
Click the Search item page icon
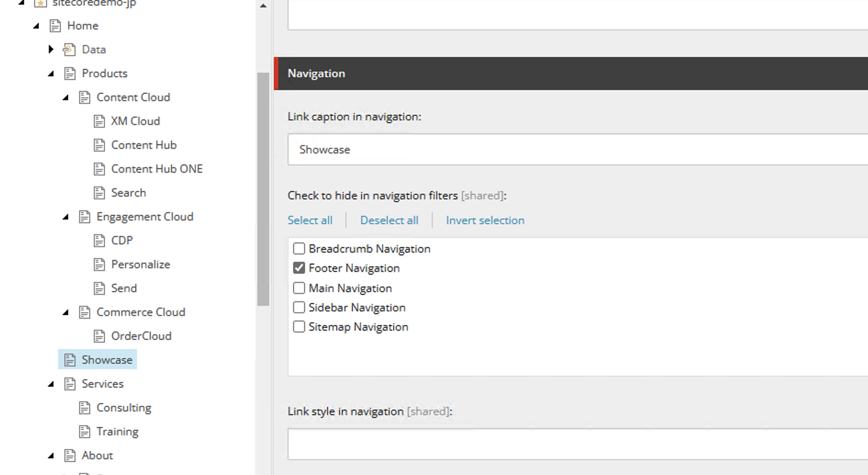point(99,193)
